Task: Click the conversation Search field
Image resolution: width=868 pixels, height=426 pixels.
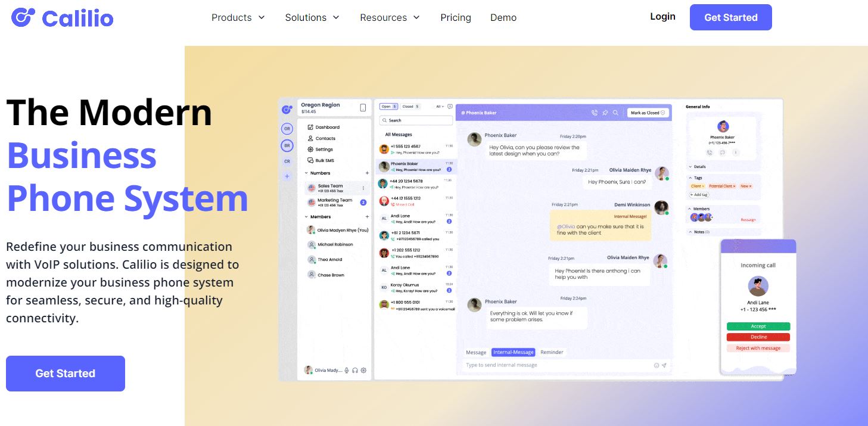Action: coord(416,120)
